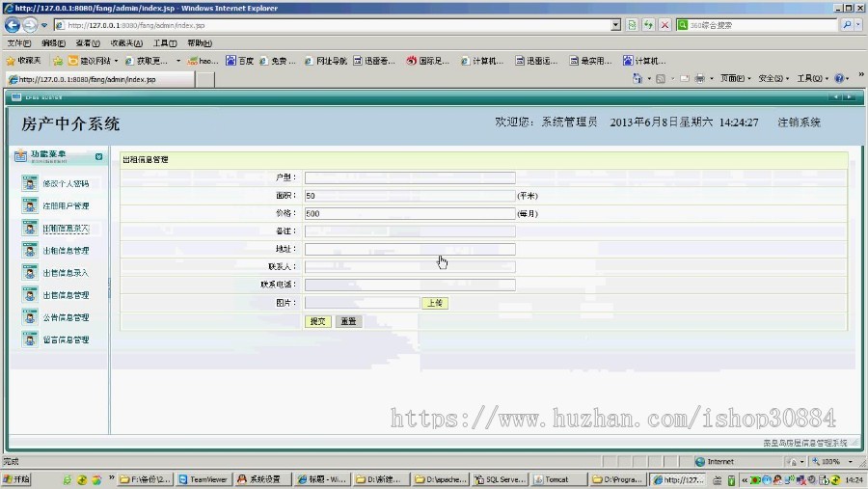This screenshot has height=489, width=868.
Task: Click the IE forward navigation arrow
Action: (x=30, y=25)
